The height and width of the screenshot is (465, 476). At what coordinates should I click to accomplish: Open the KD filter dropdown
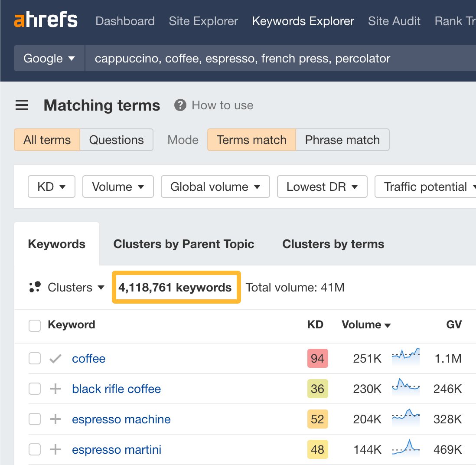pyautogui.click(x=51, y=187)
